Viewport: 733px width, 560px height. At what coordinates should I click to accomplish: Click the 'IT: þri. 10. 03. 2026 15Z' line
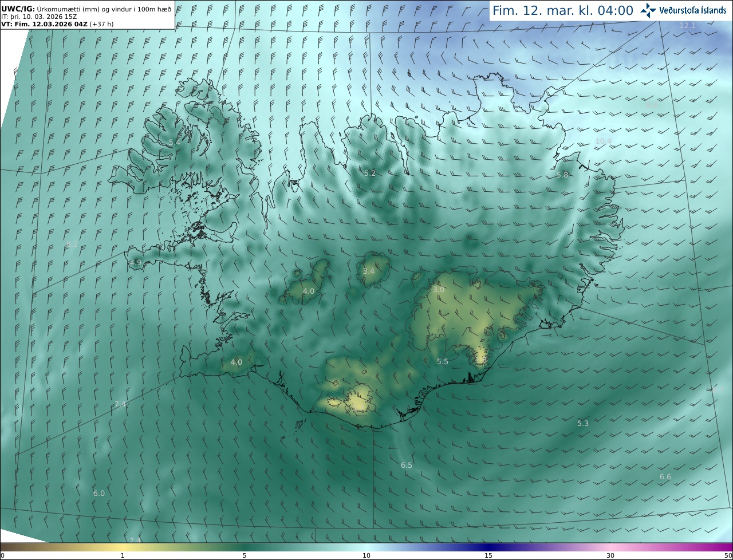pos(39,17)
